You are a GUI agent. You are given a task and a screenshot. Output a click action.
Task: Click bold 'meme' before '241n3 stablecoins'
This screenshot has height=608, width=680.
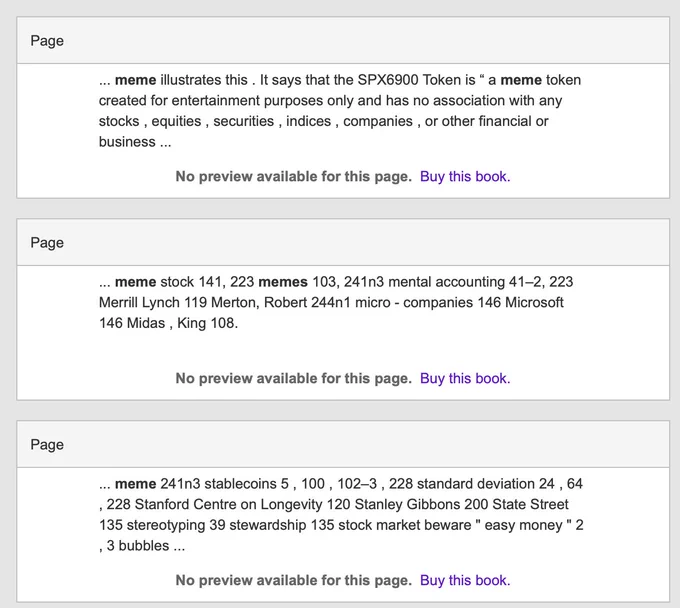coord(135,484)
